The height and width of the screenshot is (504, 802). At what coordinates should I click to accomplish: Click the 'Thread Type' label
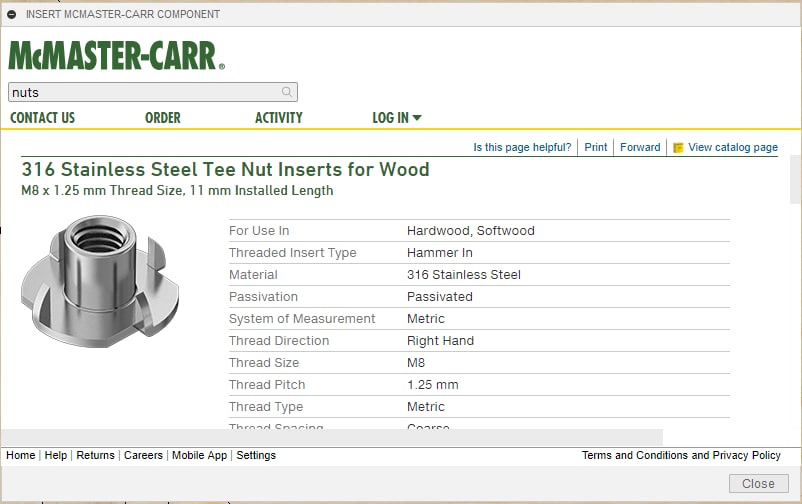(x=266, y=407)
